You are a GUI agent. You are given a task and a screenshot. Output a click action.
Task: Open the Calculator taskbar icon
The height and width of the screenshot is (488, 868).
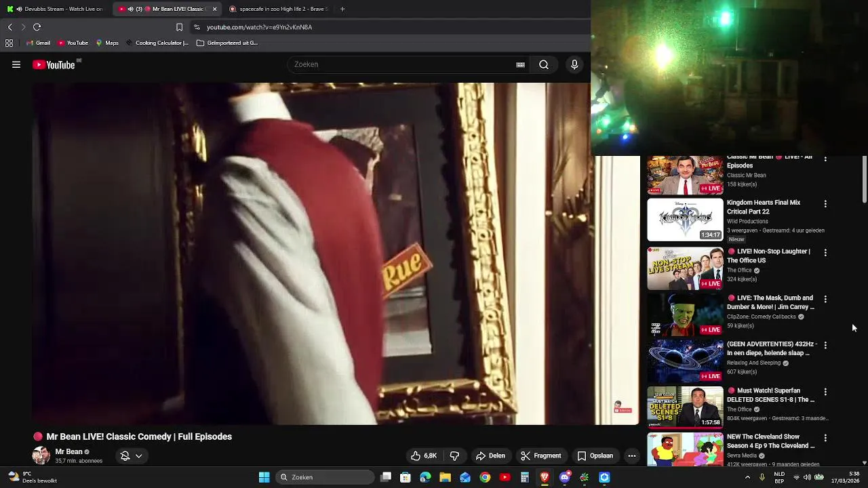tap(524, 477)
